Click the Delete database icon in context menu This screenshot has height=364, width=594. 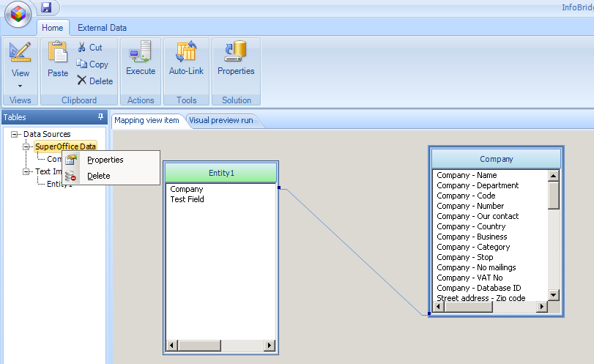pos(71,176)
